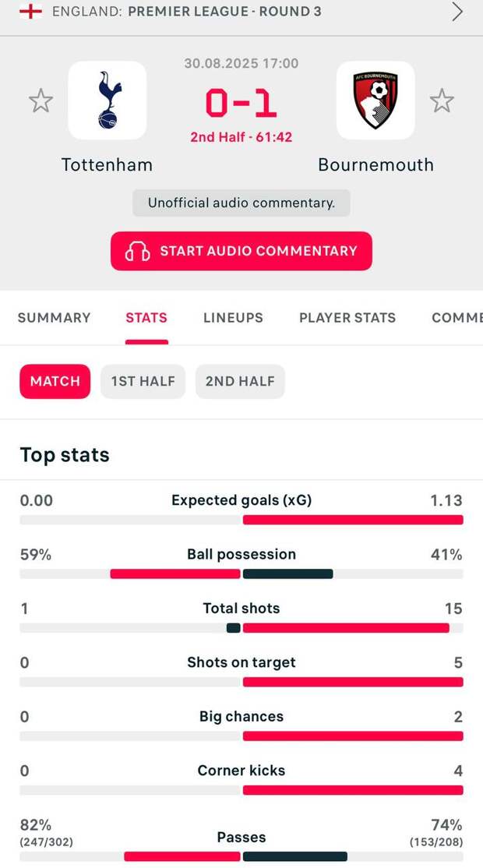
Task: Tap the England flag icon
Action: (30, 11)
